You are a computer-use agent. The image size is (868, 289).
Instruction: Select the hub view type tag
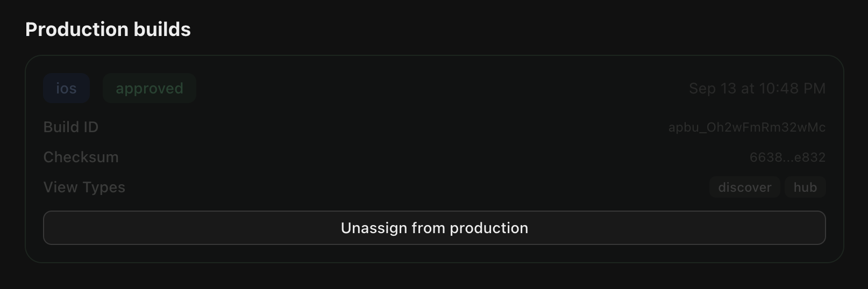(805, 187)
